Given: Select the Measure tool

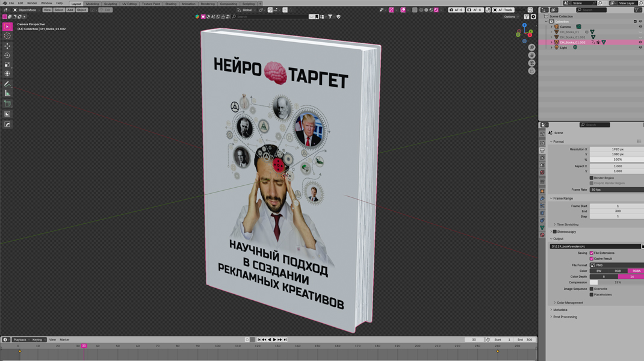Looking at the screenshot, I should 7,93.
